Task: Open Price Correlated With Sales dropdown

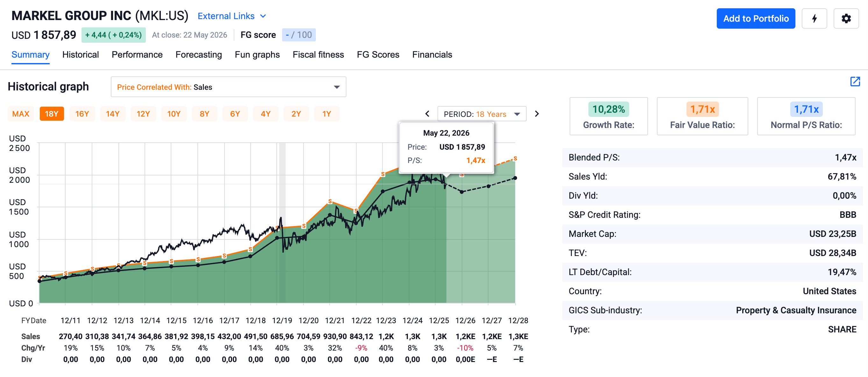Action: 228,87
